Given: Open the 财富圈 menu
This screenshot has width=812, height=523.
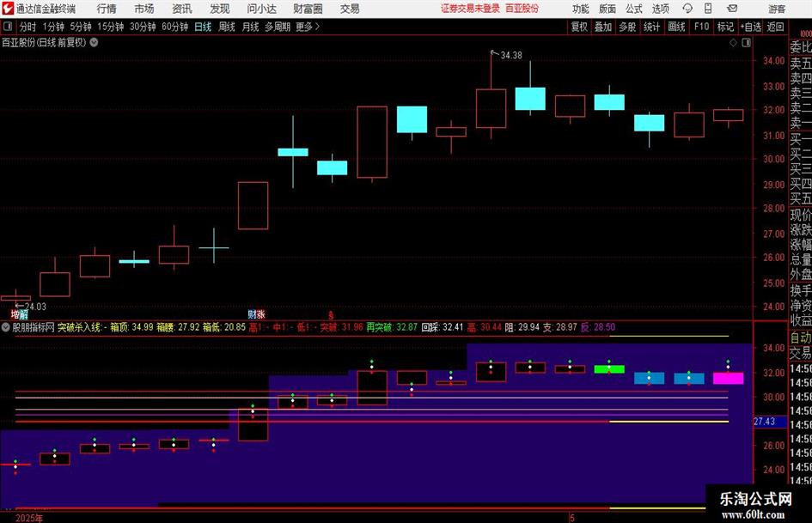Looking at the screenshot, I should pyautogui.click(x=308, y=9).
